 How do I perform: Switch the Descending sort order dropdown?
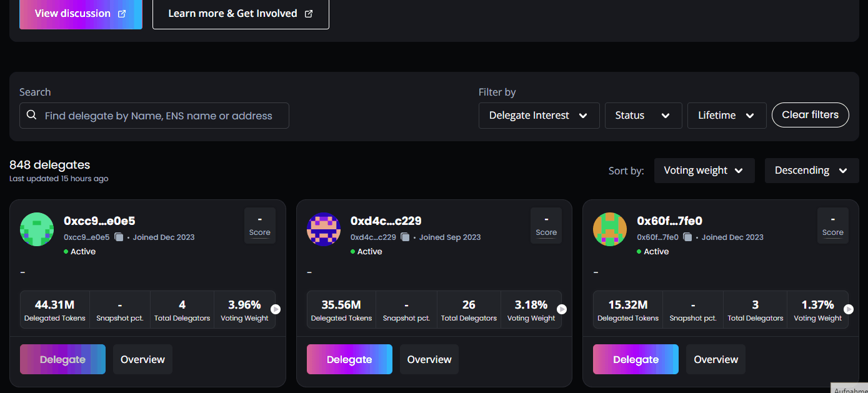tap(811, 171)
